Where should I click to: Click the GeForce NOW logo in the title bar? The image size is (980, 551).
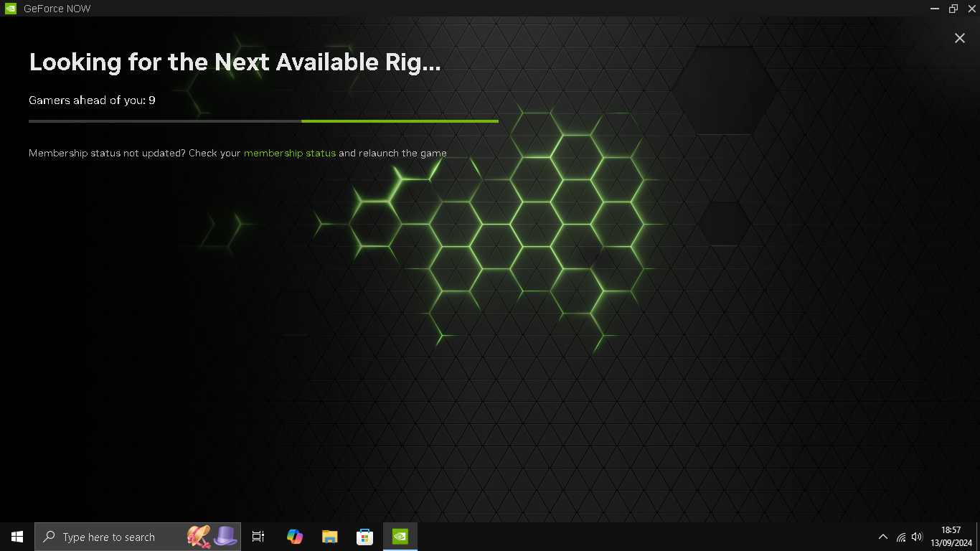click(11, 9)
